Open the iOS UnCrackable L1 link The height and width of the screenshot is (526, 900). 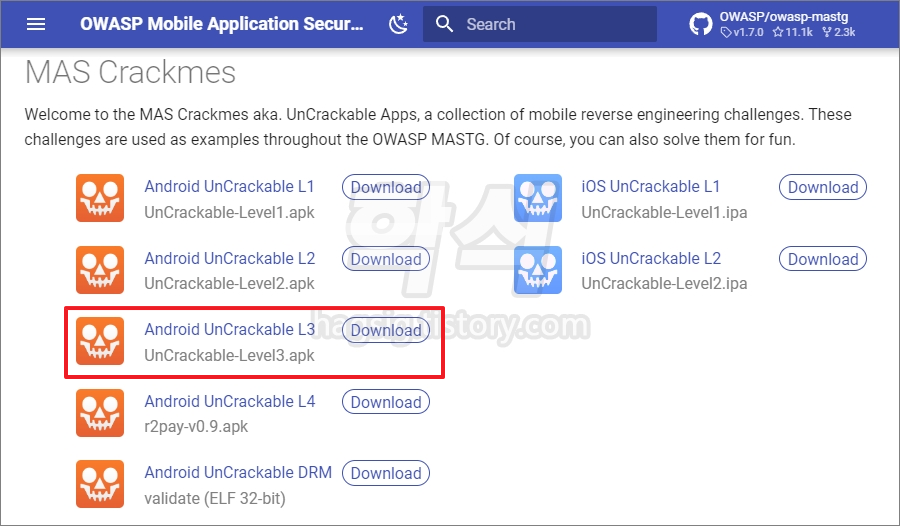pyautogui.click(x=650, y=187)
